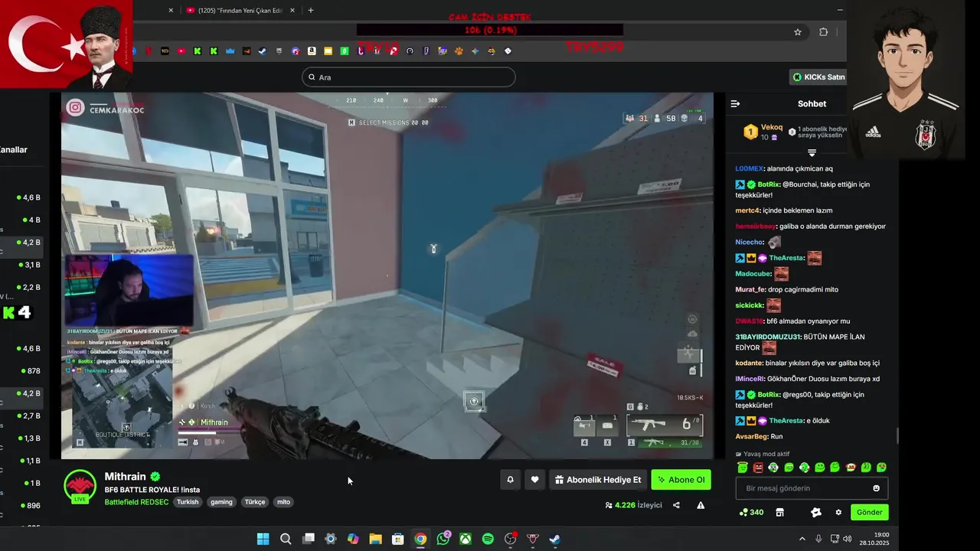Expand the gifted subs leaderboard chevron
Image resolution: width=980 pixels, height=551 pixels.
[x=812, y=153]
